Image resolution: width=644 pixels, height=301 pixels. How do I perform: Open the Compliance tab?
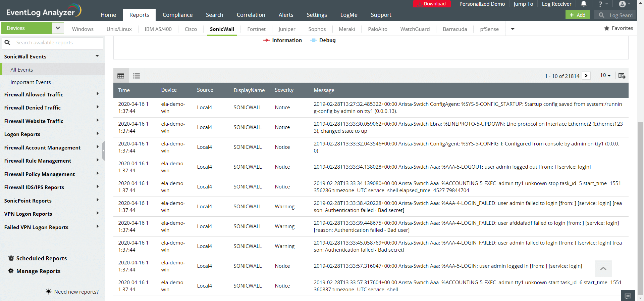click(x=177, y=15)
